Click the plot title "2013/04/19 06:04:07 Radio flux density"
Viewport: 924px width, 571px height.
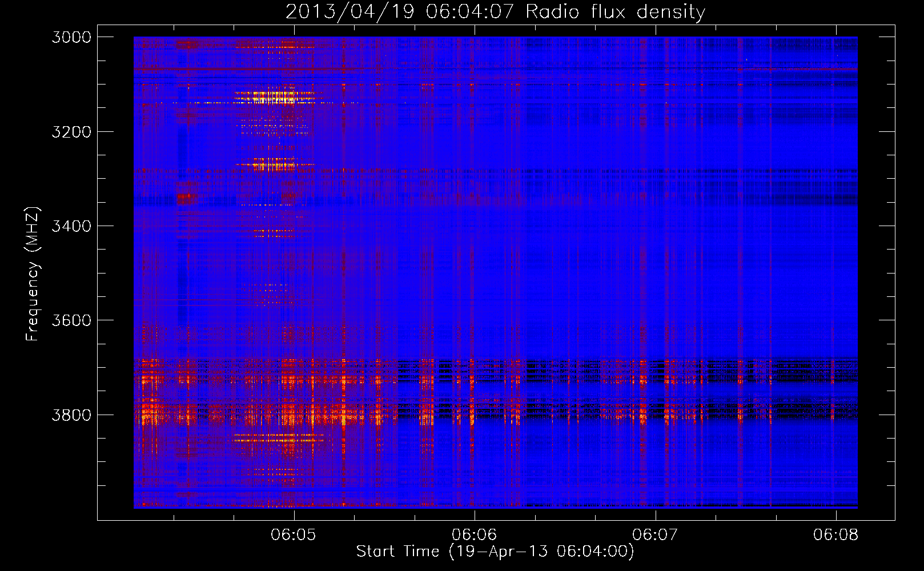(x=495, y=11)
